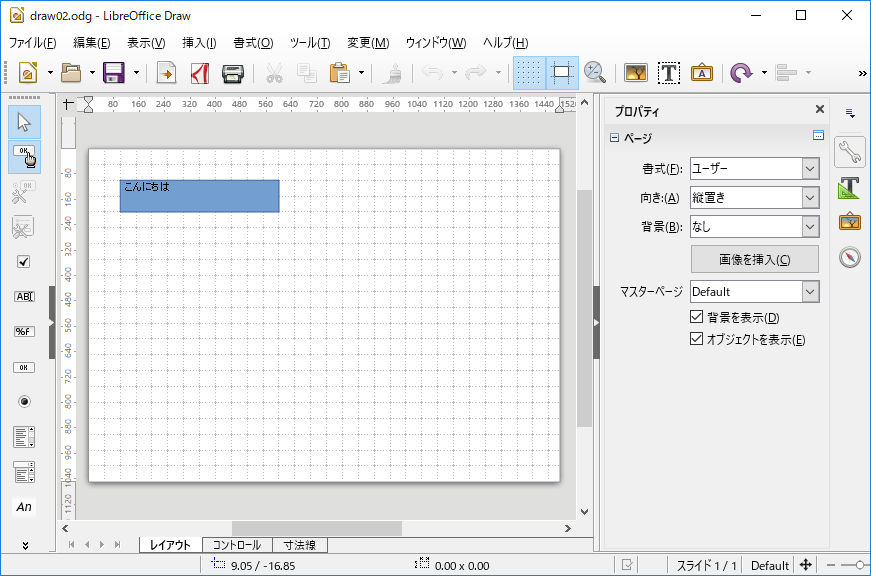Select the arrow Select tool in form toolbar
The image size is (871, 576).
24,122
